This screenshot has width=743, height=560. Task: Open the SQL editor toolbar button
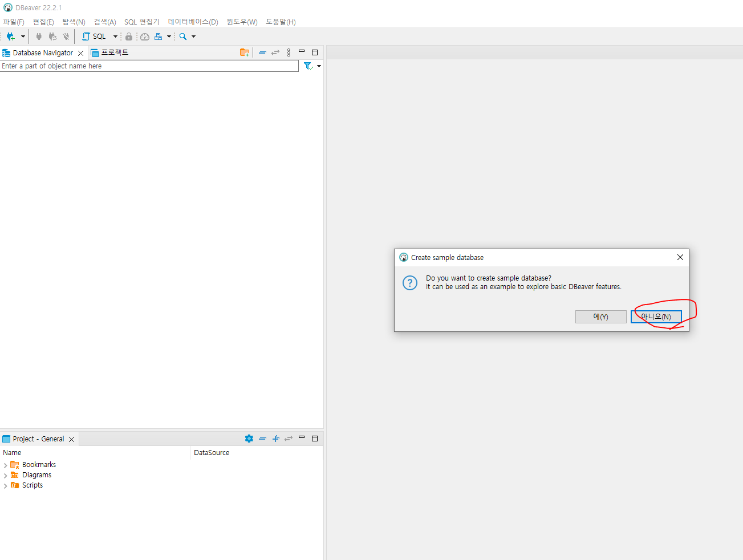[94, 36]
